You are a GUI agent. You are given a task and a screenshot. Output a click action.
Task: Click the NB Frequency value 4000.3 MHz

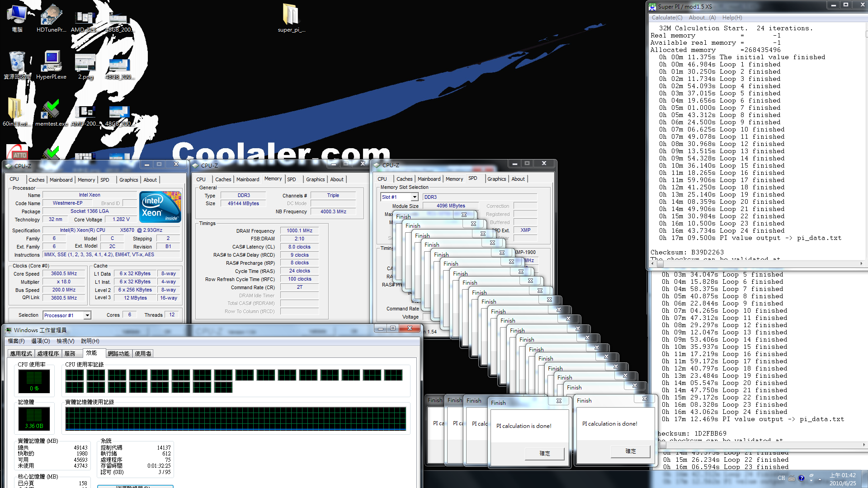[333, 211]
